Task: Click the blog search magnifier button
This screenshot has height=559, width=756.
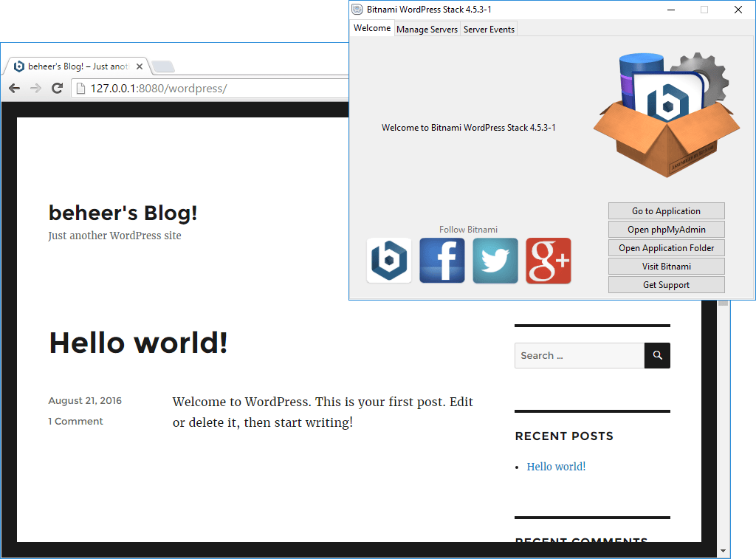Action: coord(657,355)
